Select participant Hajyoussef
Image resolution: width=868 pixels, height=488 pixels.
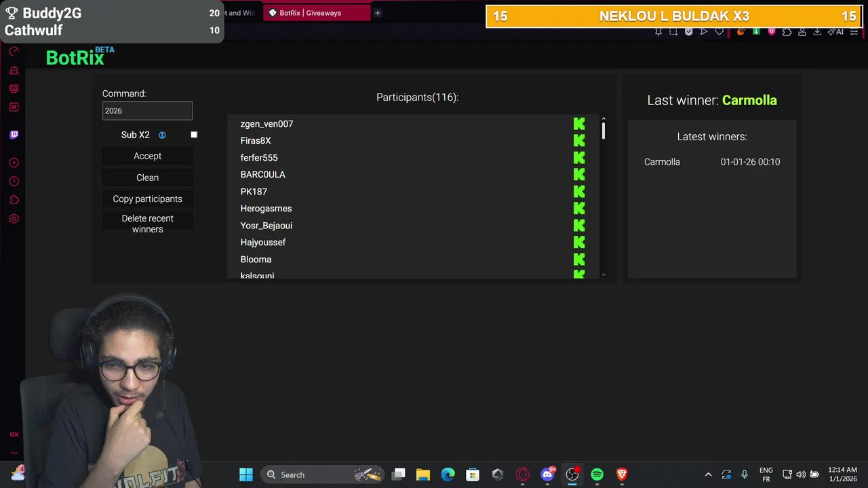(263, 242)
